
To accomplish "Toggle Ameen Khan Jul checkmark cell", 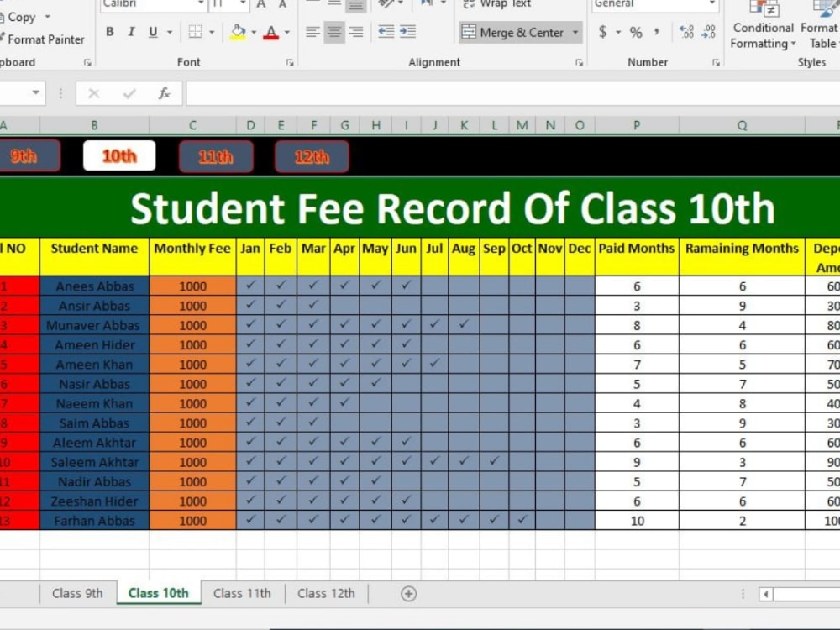I will pyautogui.click(x=434, y=364).
